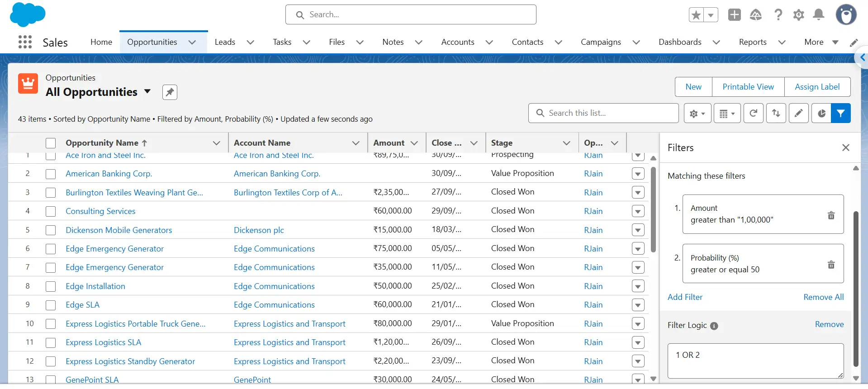
Task: Open the Global Actions plus icon
Action: coord(734,15)
